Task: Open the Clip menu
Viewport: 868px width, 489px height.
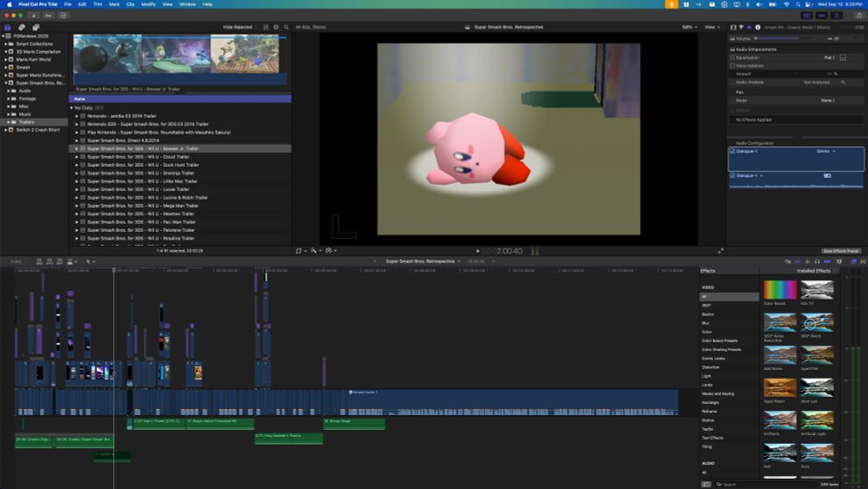Action: pyautogui.click(x=130, y=4)
